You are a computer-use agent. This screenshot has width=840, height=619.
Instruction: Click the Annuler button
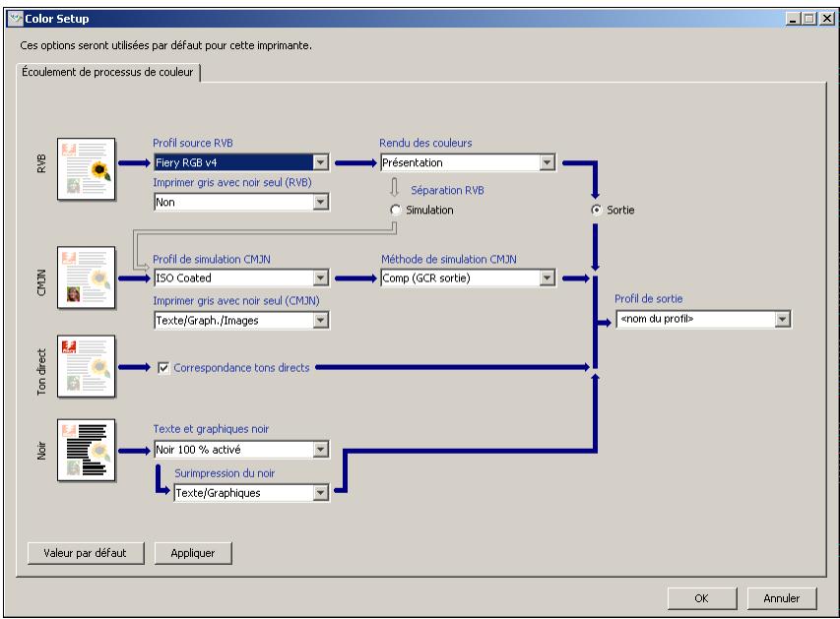(782, 598)
